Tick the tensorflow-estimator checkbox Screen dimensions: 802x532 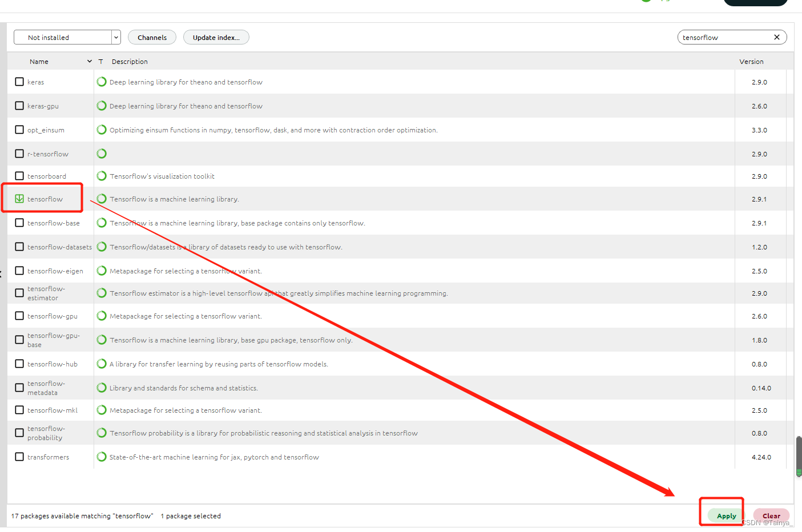19,293
